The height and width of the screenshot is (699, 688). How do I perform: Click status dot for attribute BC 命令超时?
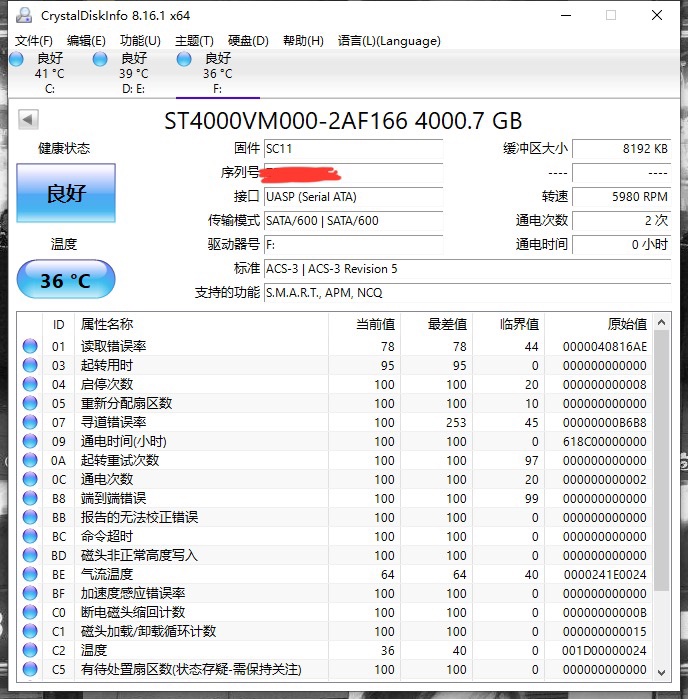coord(30,536)
